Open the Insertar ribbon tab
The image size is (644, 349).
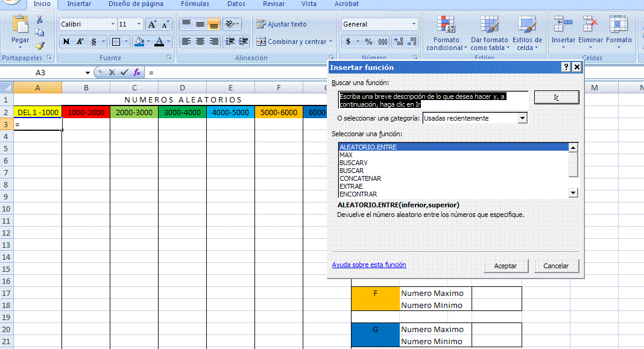point(79,4)
